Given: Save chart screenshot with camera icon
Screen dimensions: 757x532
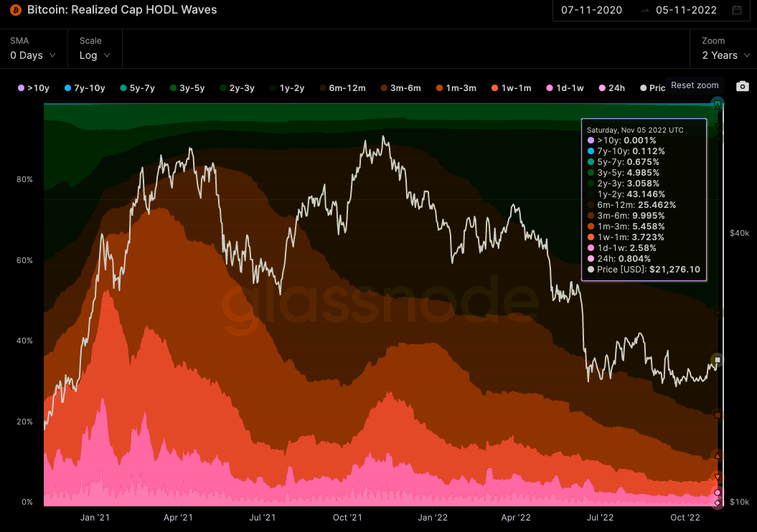Looking at the screenshot, I should pyautogui.click(x=743, y=86).
